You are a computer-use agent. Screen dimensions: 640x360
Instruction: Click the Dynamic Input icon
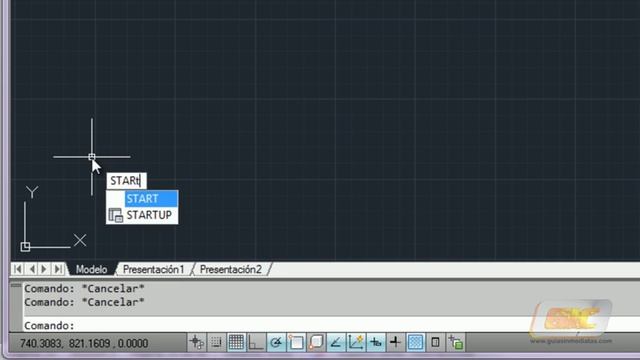(x=376, y=342)
